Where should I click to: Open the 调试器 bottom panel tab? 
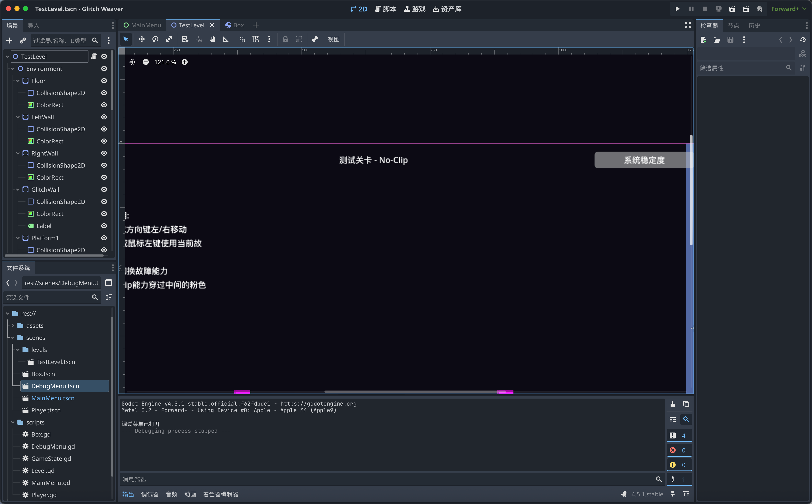click(x=150, y=494)
